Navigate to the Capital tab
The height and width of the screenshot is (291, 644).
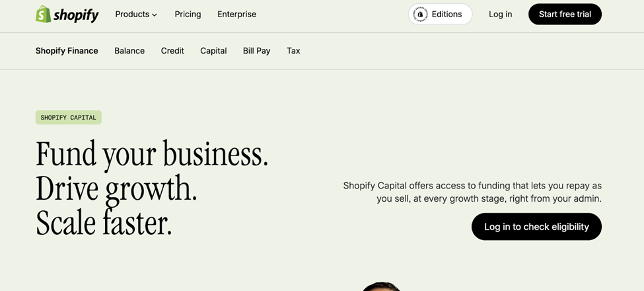coord(213,51)
